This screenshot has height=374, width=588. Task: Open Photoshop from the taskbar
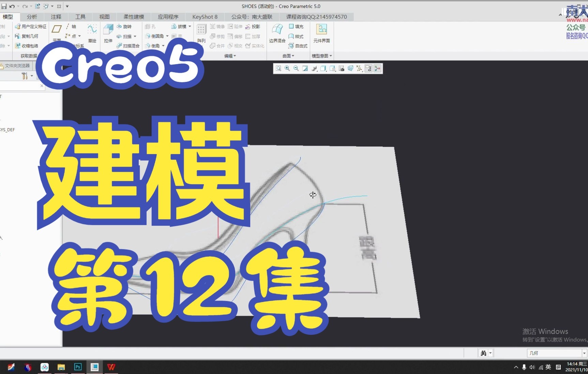pyautogui.click(x=78, y=367)
